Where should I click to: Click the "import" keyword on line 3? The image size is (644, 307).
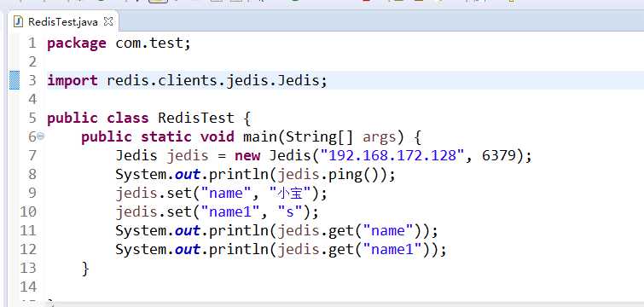coord(73,80)
